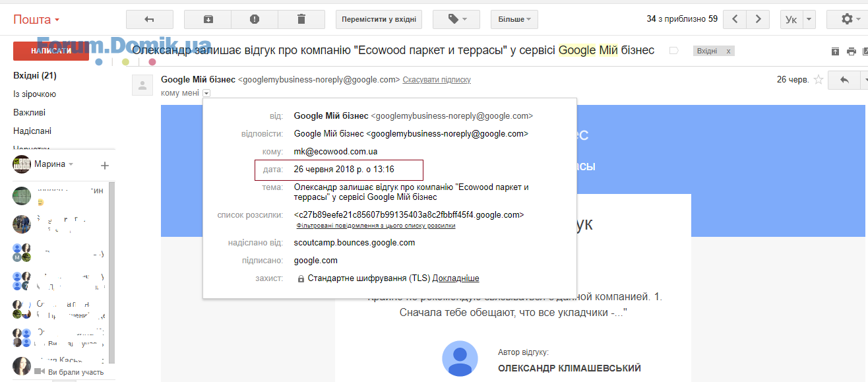Start new Hangouts chat with plus icon
868x382 pixels.
pyautogui.click(x=104, y=165)
